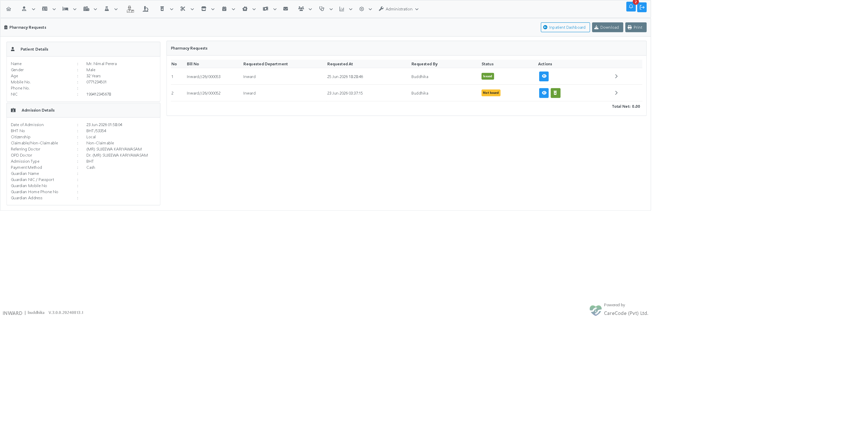This screenshot has width=868, height=427.
Task: Click version text V.3.0.0.20240813.1
Action: click(x=66, y=313)
